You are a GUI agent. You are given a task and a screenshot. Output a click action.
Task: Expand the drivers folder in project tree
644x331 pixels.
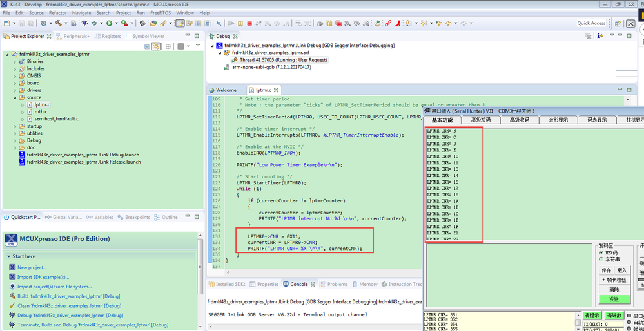pyautogui.click(x=15, y=90)
